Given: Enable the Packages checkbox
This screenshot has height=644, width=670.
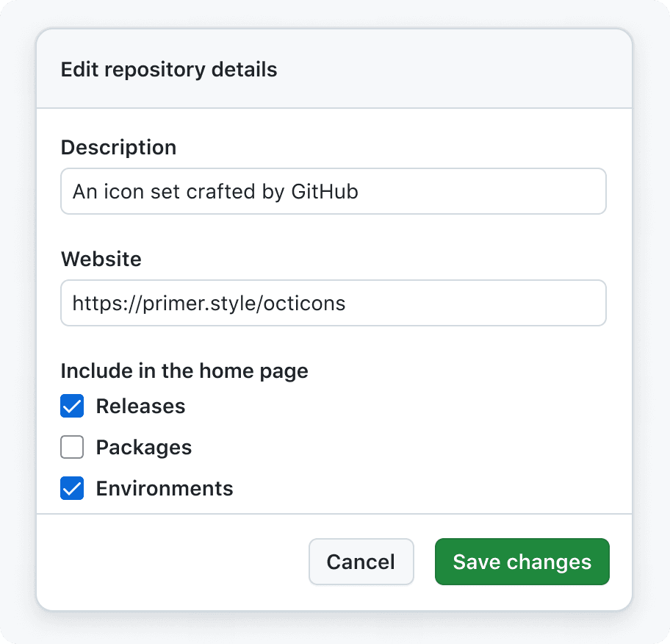Looking at the screenshot, I should 72,447.
